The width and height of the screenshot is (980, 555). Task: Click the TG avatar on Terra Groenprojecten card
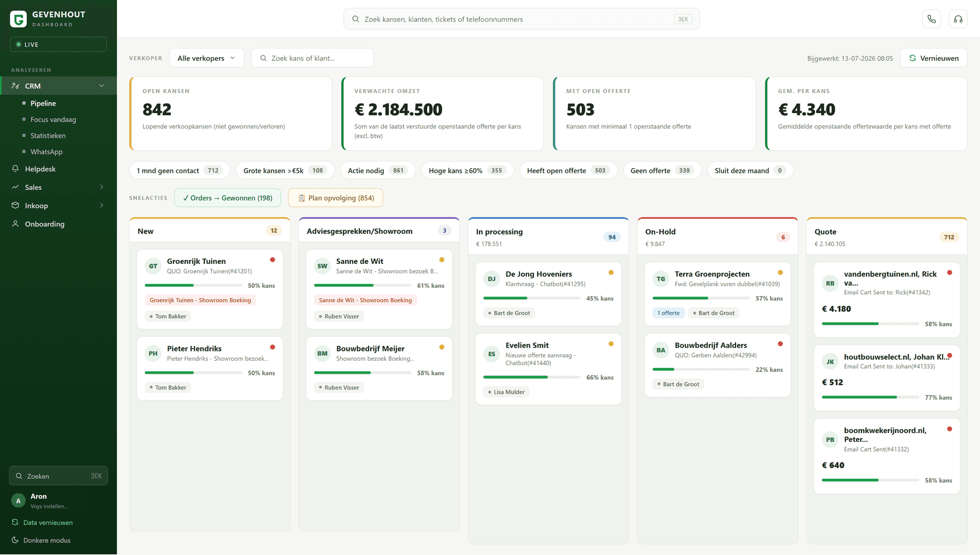tap(661, 279)
